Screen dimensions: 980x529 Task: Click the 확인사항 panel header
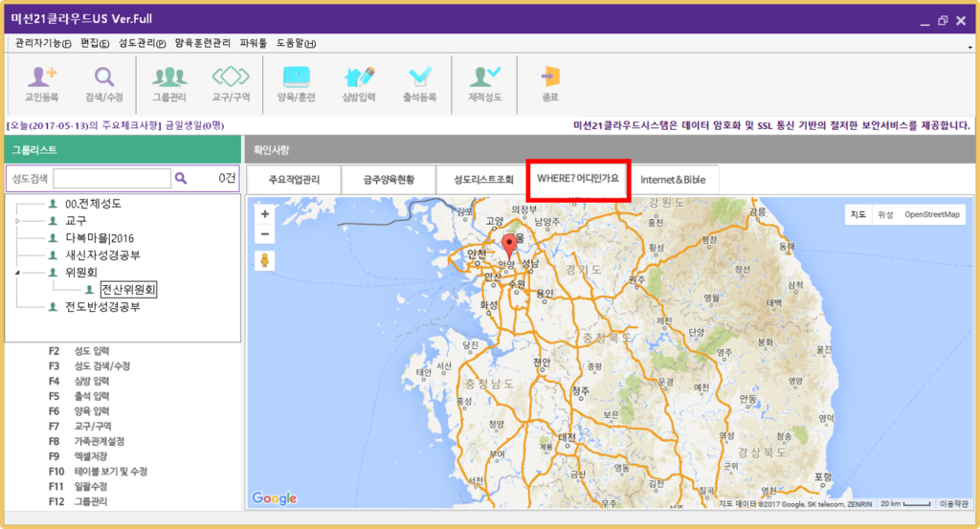(x=610, y=150)
